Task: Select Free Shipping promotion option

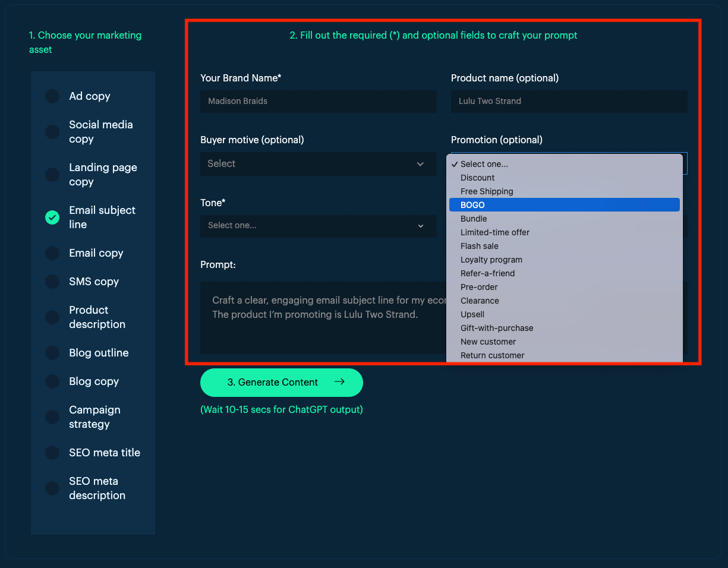Action: 488,191
